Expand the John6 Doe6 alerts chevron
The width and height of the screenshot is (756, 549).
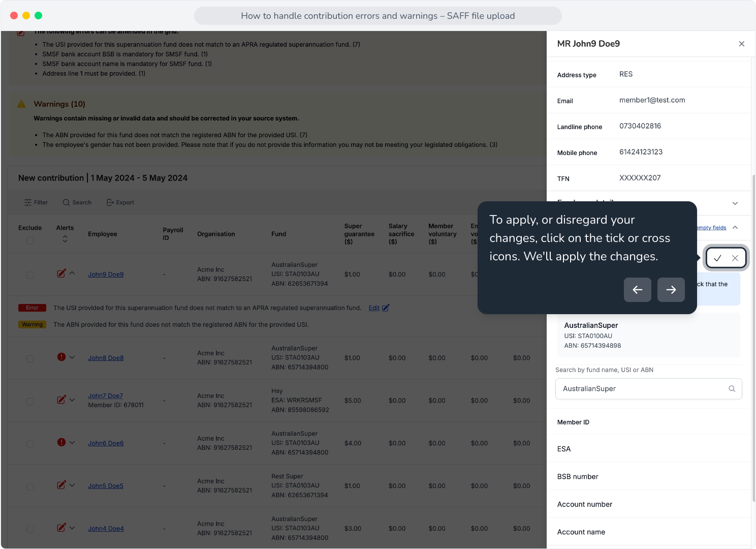point(72,442)
